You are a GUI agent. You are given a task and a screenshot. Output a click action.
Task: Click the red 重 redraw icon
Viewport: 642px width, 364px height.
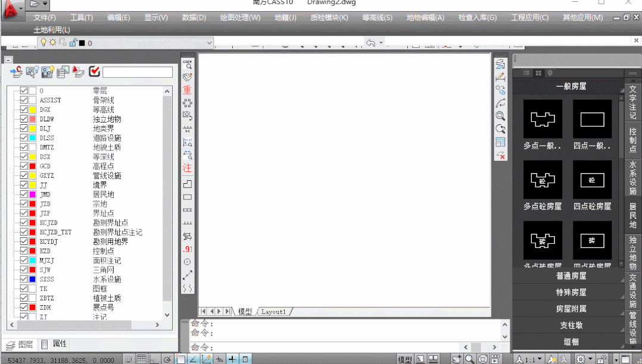[x=187, y=90]
